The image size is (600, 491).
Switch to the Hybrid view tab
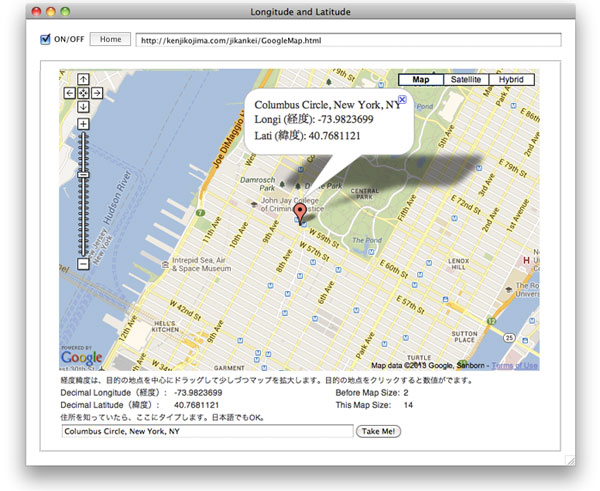coord(511,80)
